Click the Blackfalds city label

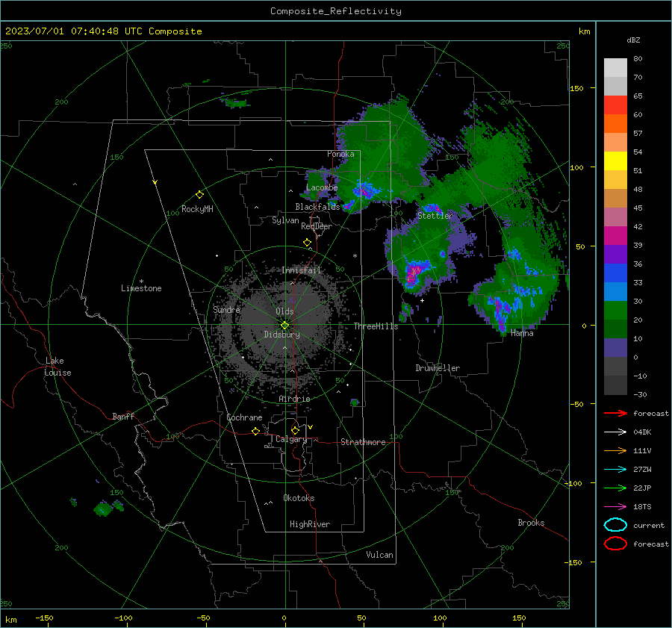coord(317,207)
